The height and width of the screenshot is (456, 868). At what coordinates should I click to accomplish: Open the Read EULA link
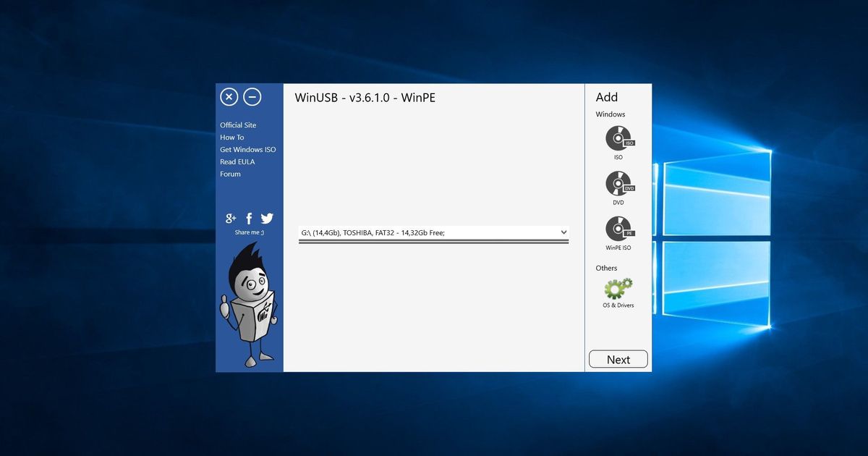click(237, 162)
